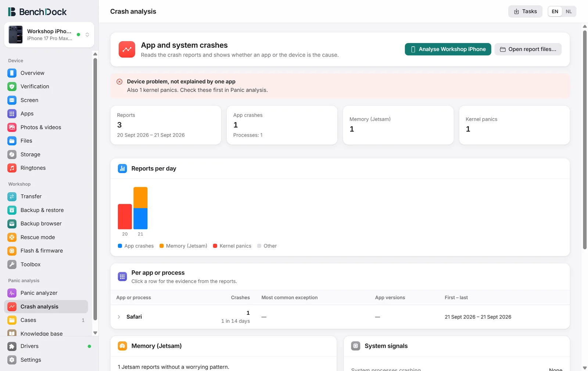The height and width of the screenshot is (371, 588).
Task: Click the sidebar scroll down arrow
Action: (x=95, y=333)
